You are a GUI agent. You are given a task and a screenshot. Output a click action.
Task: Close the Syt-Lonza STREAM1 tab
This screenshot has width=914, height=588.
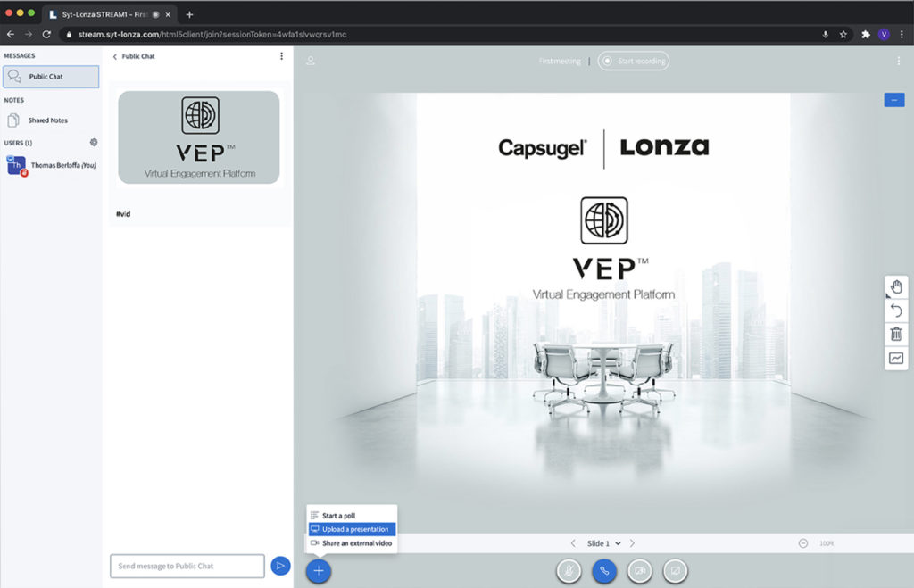pos(168,14)
